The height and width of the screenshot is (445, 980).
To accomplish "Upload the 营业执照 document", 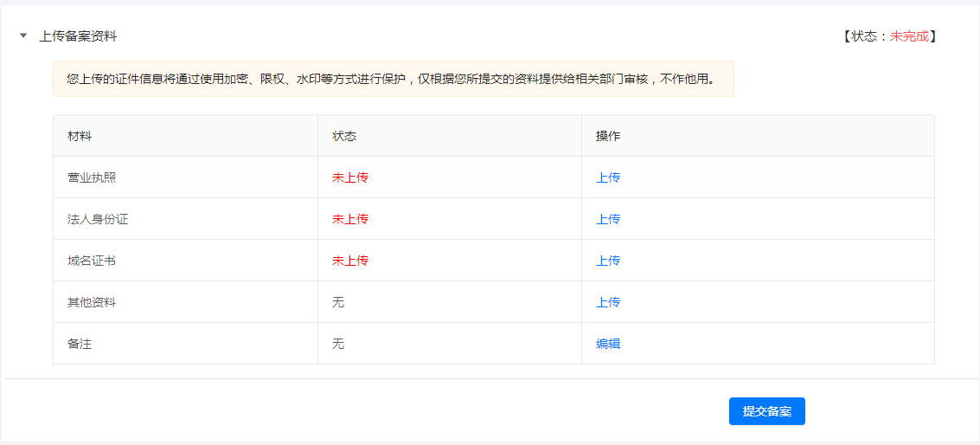I will 608,177.
